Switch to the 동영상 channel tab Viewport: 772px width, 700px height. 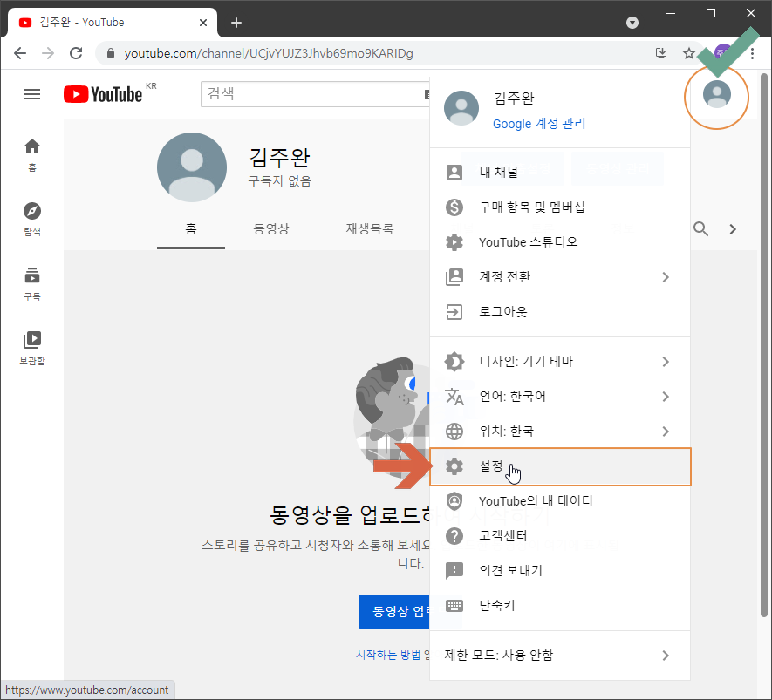click(x=270, y=229)
